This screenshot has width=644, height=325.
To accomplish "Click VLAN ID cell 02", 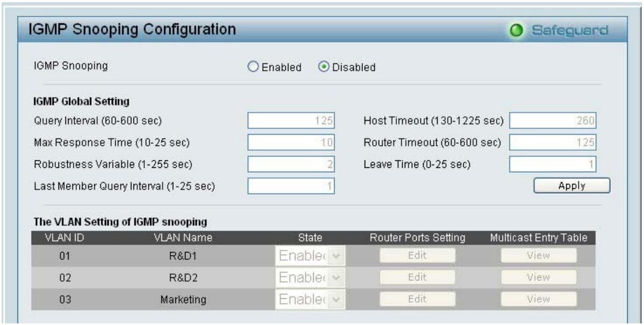I will pos(65,278).
